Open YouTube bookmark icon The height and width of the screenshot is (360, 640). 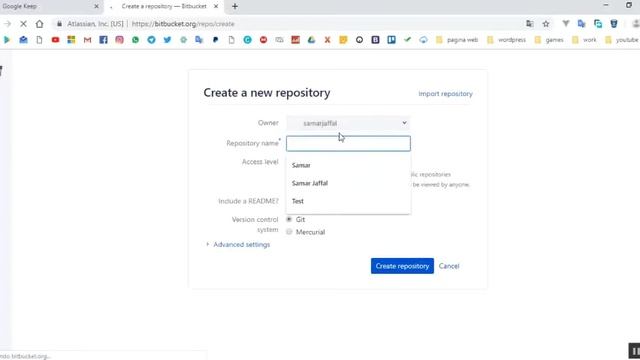55,40
